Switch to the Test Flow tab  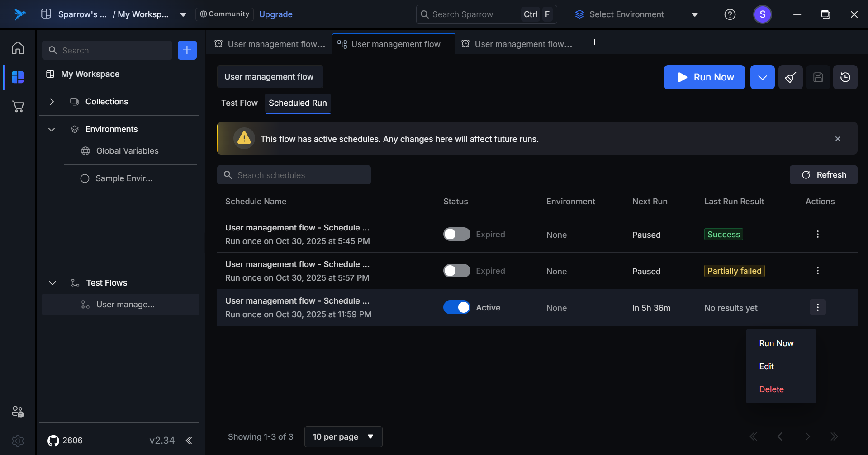239,103
